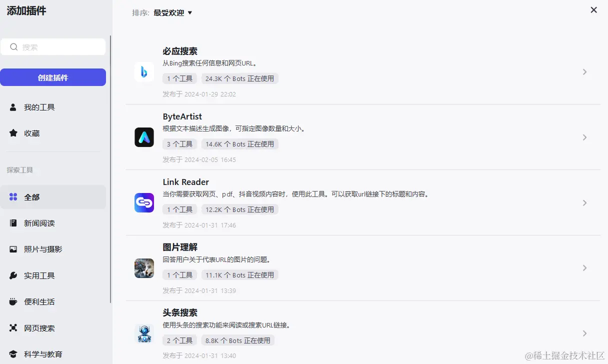Open the 头条搜索 plugin title
The width and height of the screenshot is (608, 364).
point(180,312)
